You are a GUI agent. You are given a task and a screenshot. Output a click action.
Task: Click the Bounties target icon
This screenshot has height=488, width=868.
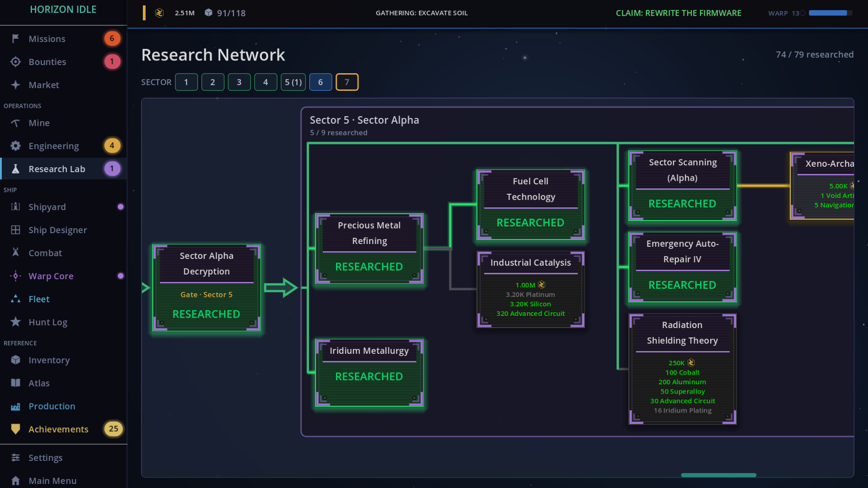point(15,61)
